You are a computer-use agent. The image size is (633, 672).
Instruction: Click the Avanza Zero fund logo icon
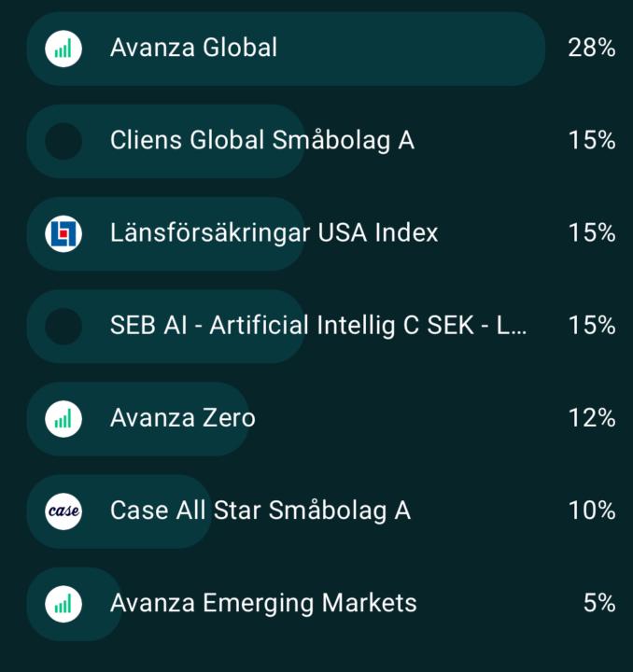[63, 418]
